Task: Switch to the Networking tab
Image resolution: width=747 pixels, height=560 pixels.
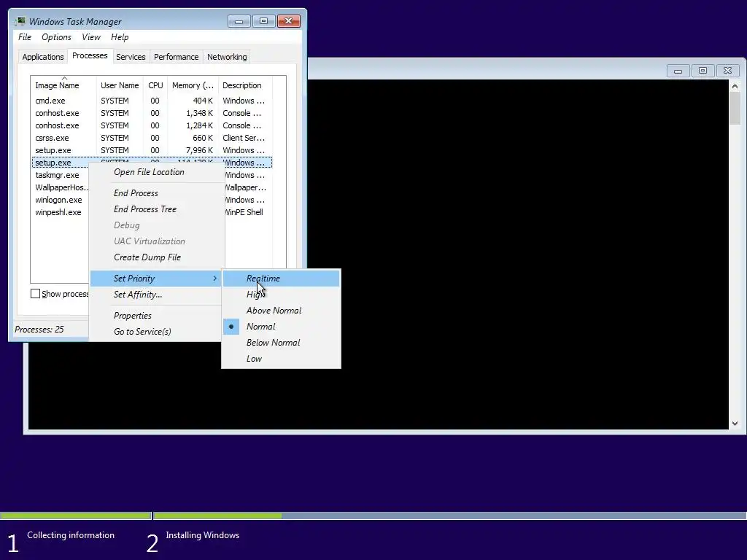Action: (x=227, y=57)
